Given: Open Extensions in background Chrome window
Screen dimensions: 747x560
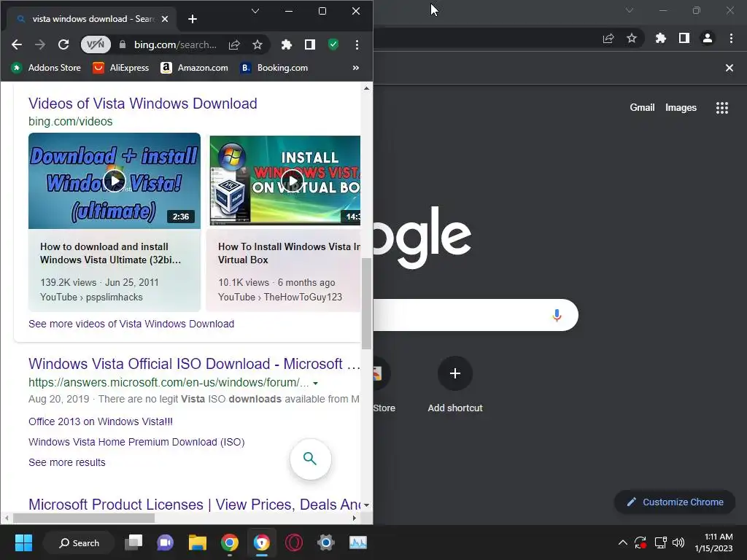Looking at the screenshot, I should (661, 39).
